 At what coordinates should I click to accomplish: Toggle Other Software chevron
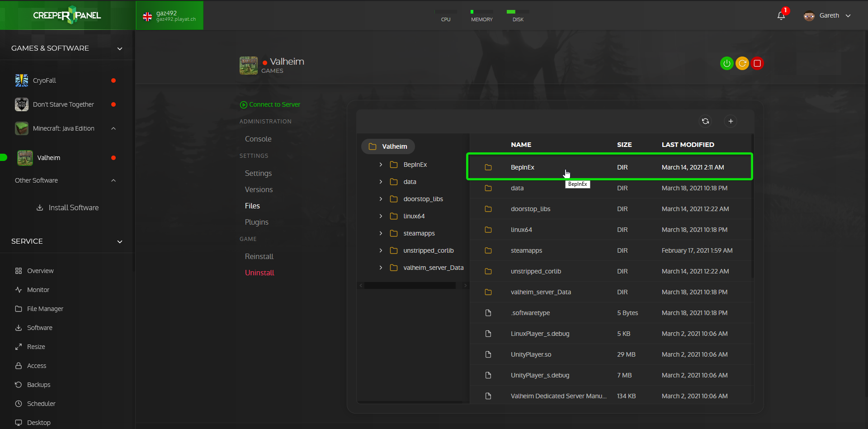(x=113, y=180)
